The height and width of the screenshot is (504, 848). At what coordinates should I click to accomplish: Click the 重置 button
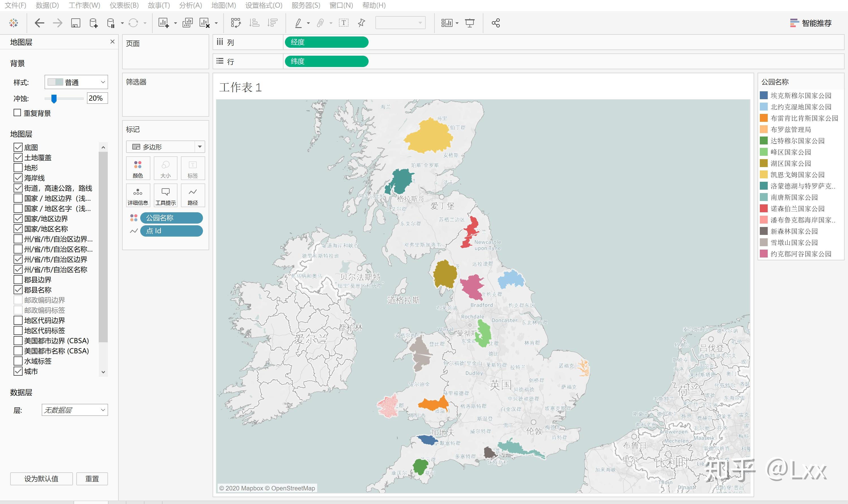coord(92,479)
